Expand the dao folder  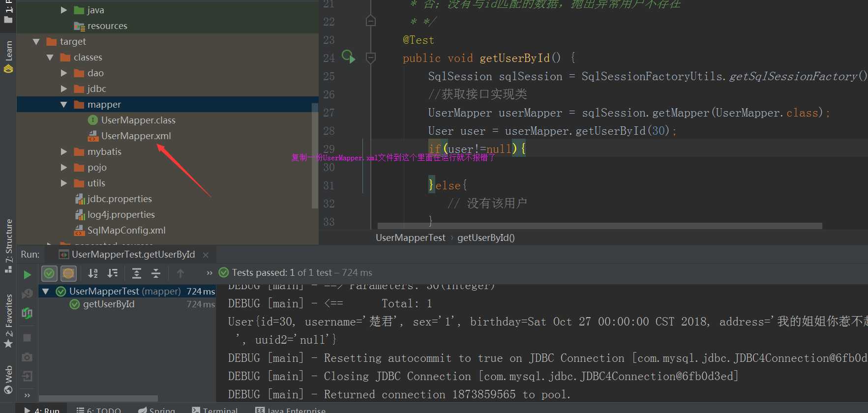click(x=63, y=73)
